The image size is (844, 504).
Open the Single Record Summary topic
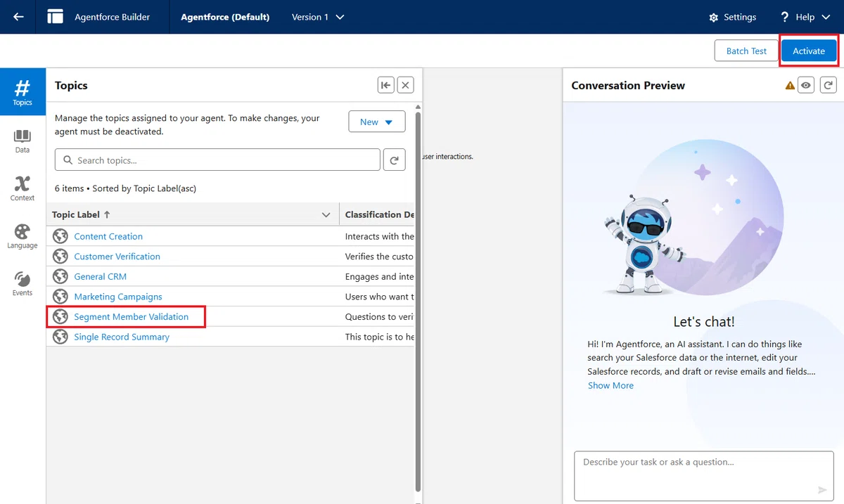[122, 337]
